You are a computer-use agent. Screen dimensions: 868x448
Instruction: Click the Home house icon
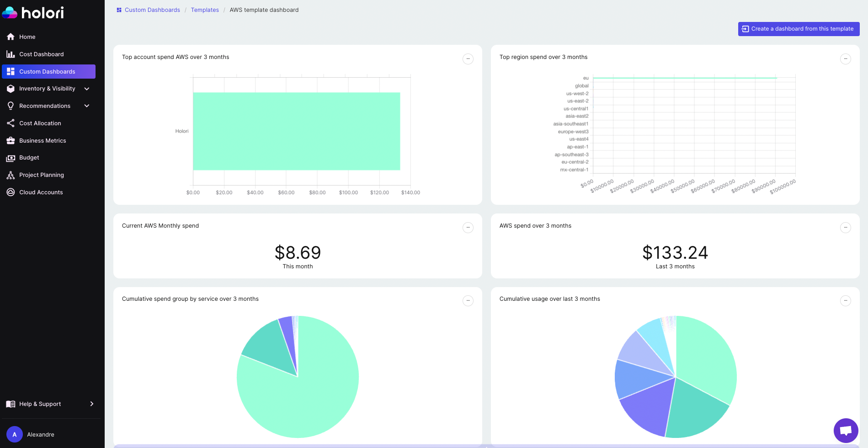point(11,37)
